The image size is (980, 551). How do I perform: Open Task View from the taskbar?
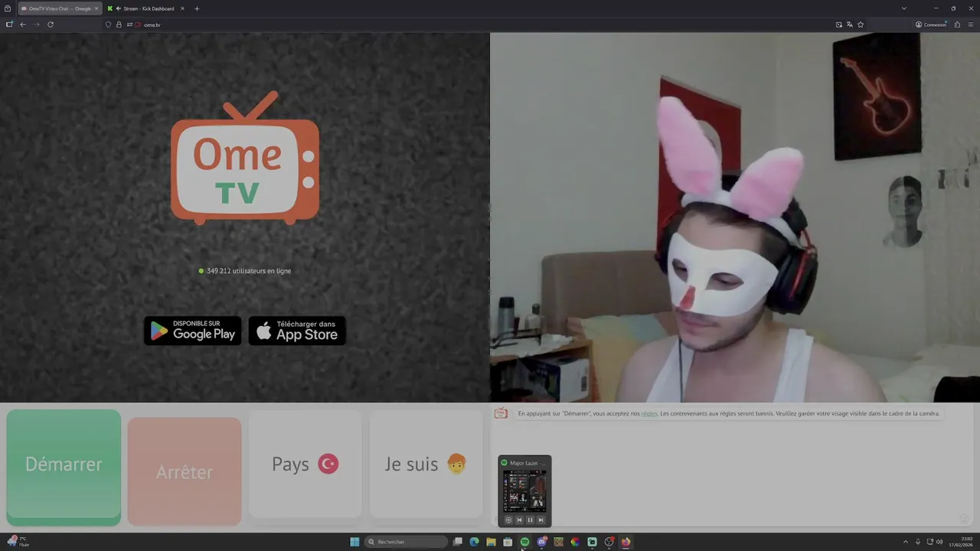pyautogui.click(x=458, y=542)
